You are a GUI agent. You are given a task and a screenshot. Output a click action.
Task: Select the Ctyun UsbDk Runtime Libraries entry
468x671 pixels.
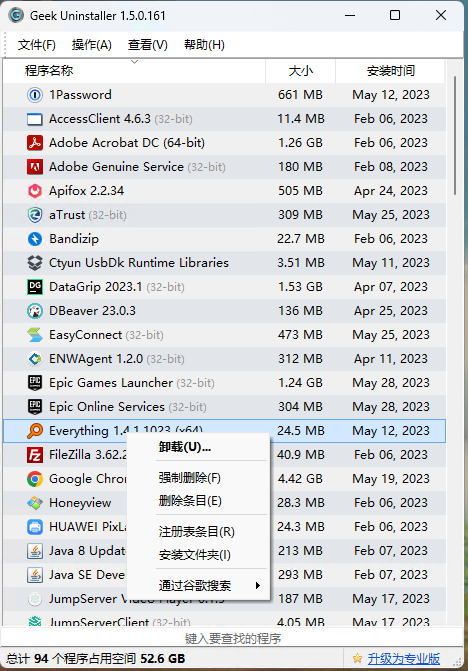[x=139, y=262]
